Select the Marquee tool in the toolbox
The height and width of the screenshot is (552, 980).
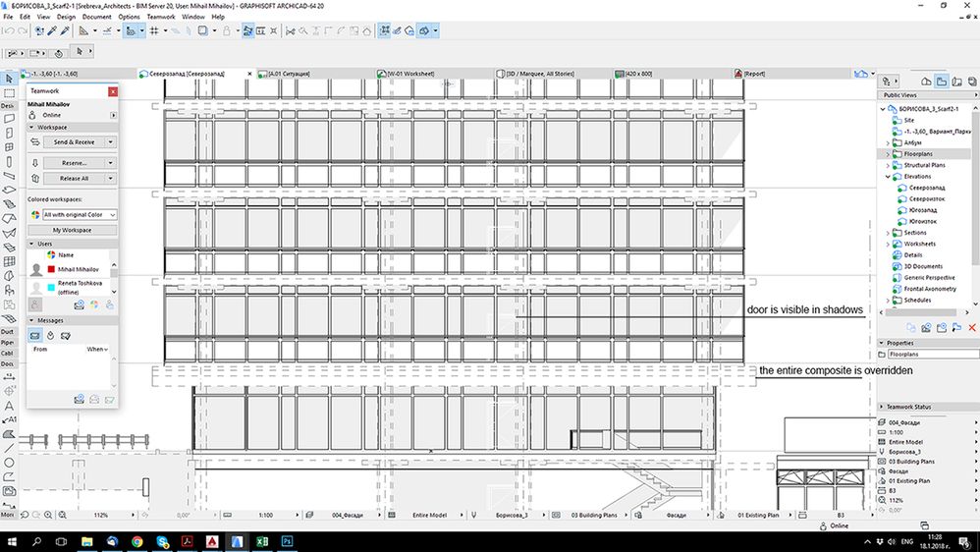(9, 93)
